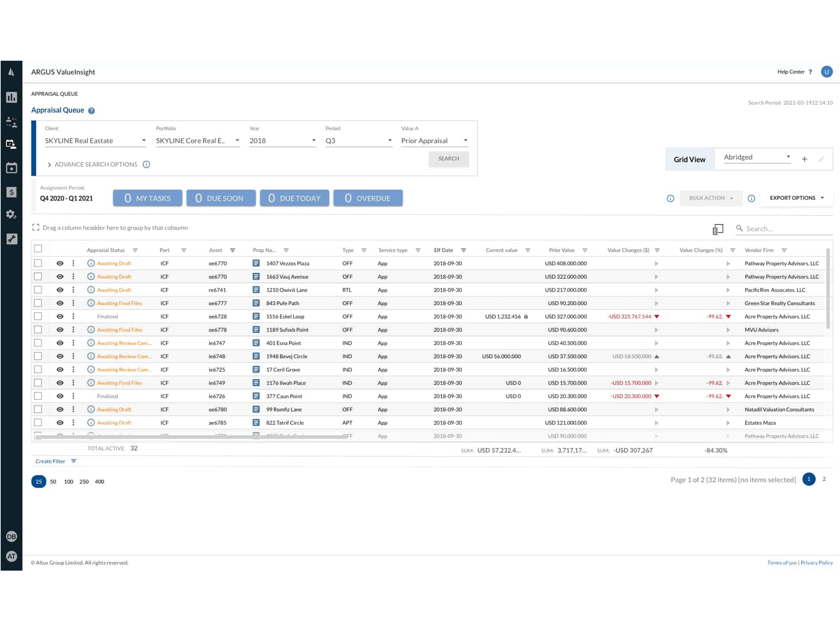
Task: Add a new grid view with plus
Action: pos(804,159)
